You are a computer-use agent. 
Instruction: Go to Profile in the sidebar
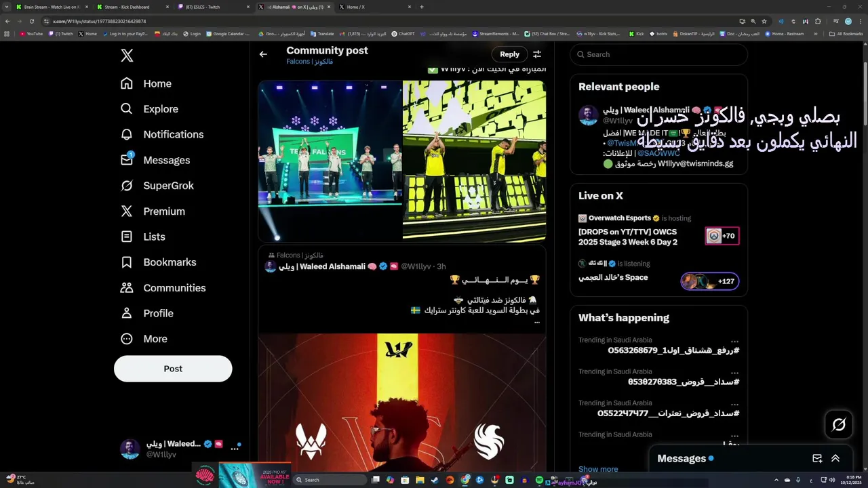(147, 313)
